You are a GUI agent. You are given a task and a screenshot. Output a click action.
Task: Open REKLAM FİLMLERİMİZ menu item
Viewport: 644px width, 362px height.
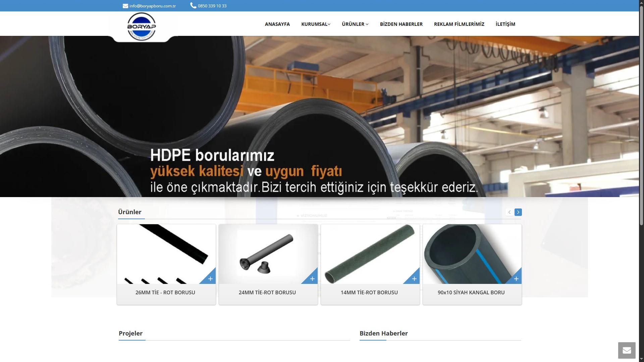459,24
